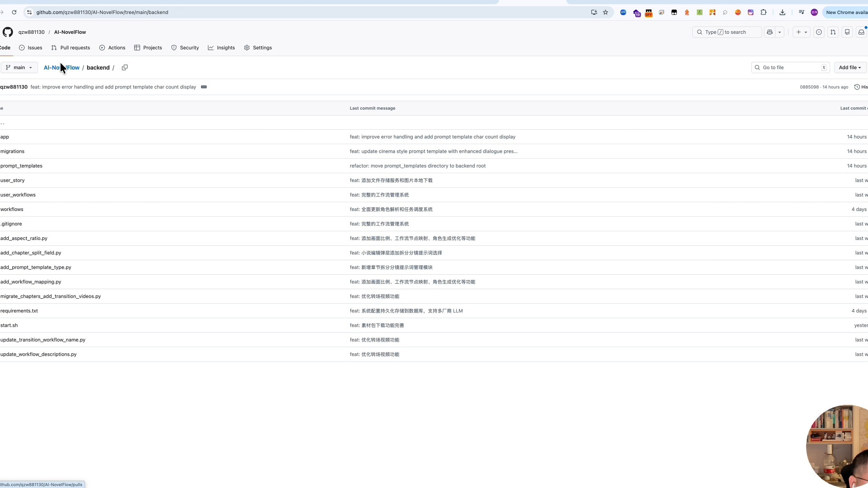Click the issues icon in the GitHub header
This screenshot has width=868, height=488.
(819, 32)
